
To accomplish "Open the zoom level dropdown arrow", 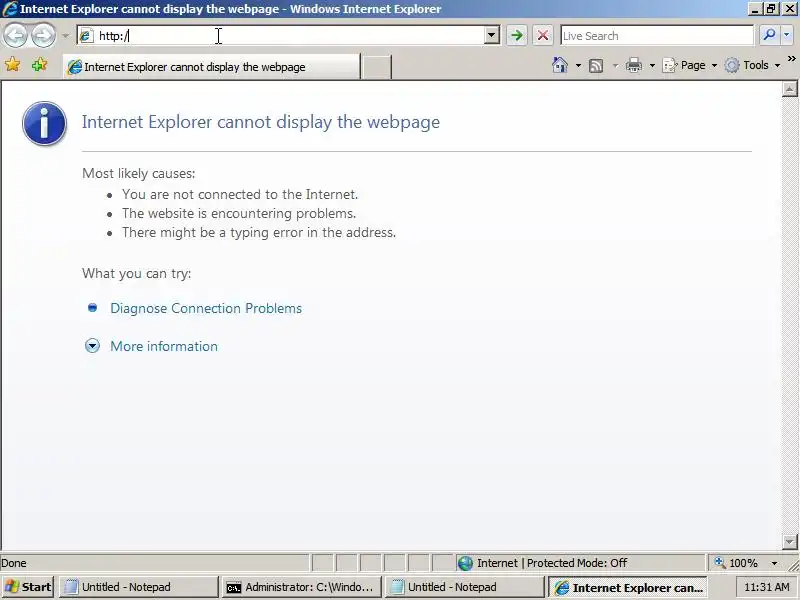I will pyautogui.click(x=774, y=563).
